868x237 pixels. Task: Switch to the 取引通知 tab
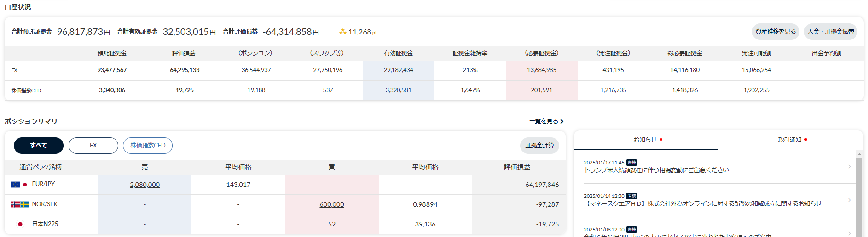[790, 140]
